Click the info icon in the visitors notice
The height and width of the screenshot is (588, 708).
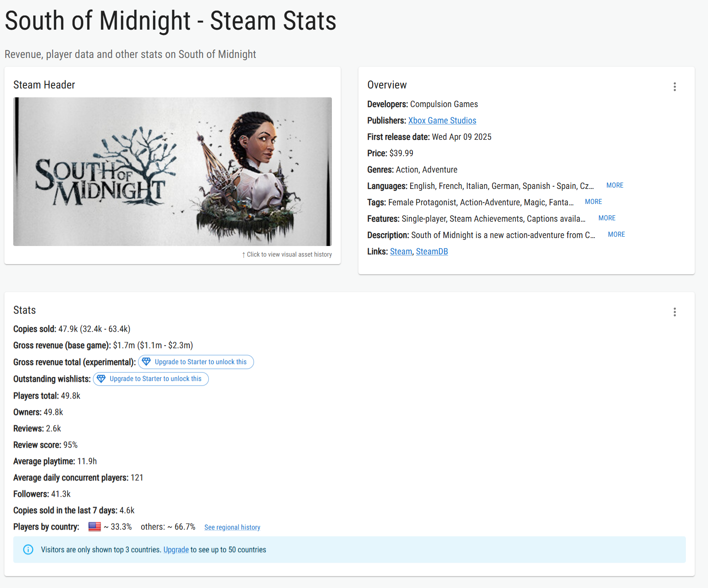[28, 550]
